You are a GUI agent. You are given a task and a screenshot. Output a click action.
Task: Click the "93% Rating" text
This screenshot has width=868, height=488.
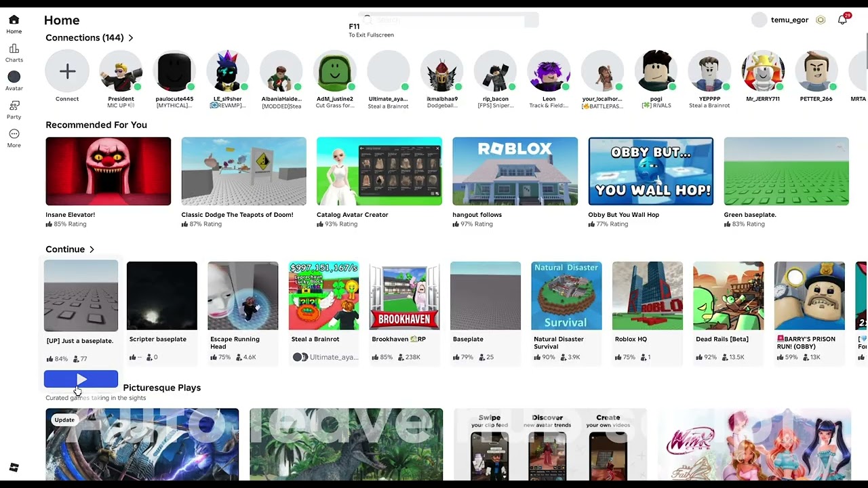click(341, 224)
